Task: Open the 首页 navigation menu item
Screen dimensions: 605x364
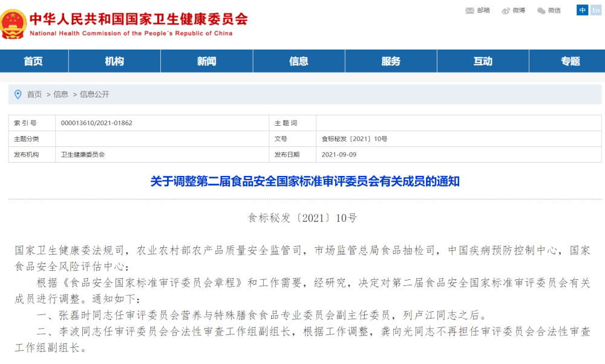Action: point(33,61)
